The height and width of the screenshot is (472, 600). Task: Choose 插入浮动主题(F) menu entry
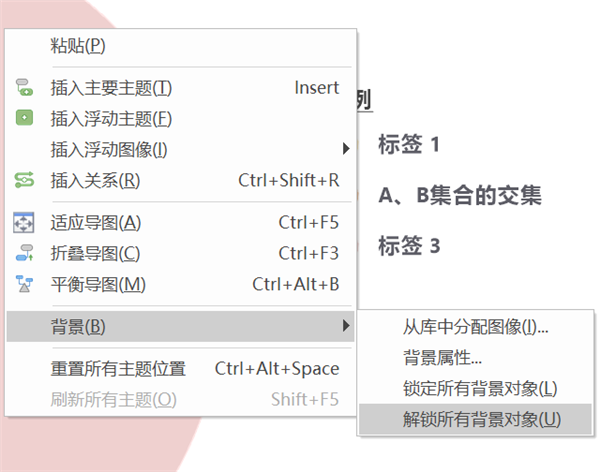point(180,118)
